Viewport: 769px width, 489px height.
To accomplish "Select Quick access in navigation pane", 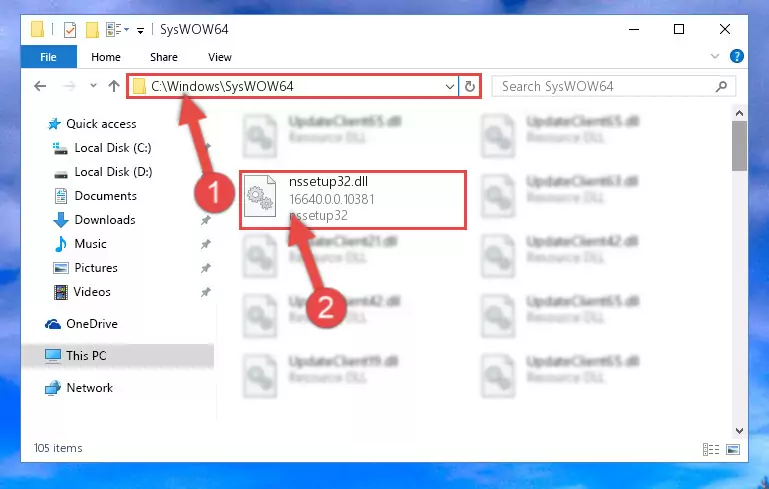I will pyautogui.click(x=101, y=124).
